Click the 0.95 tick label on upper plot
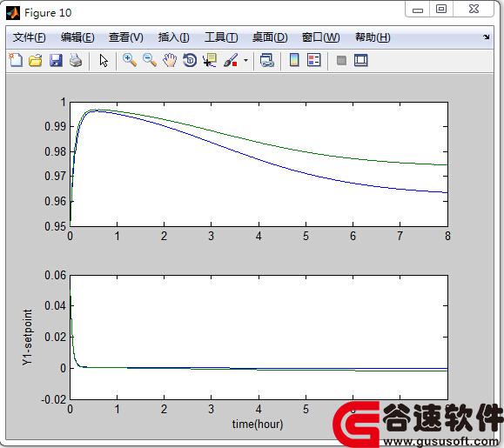Screen dimensions: 504x448 55,226
